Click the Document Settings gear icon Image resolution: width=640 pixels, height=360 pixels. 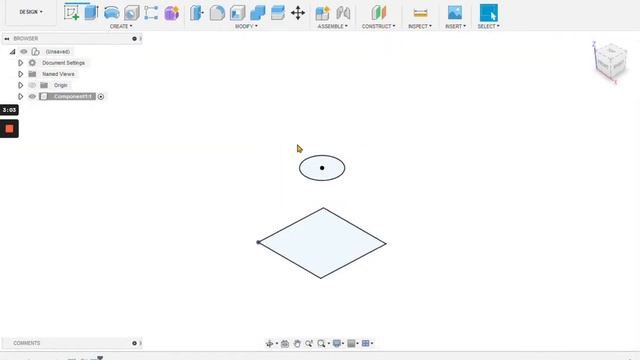(x=32, y=63)
